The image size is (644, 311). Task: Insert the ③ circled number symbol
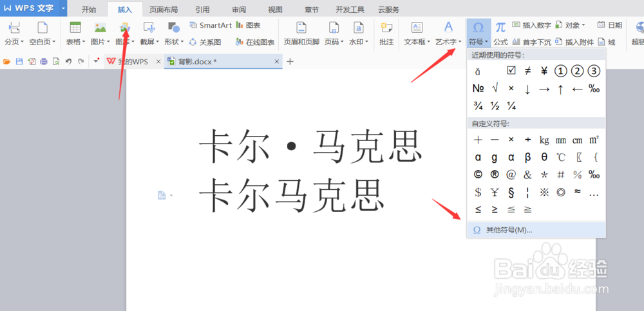point(594,71)
